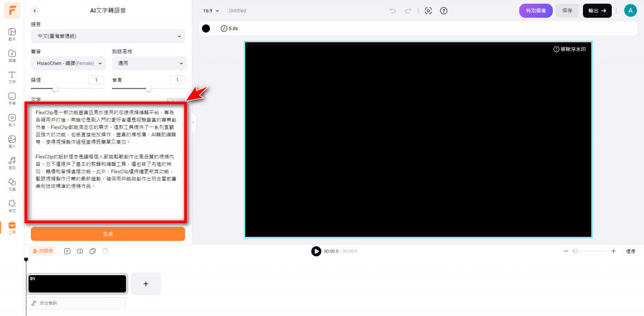
Task: Click the 語速 speed slider handle
Action: pos(55,88)
